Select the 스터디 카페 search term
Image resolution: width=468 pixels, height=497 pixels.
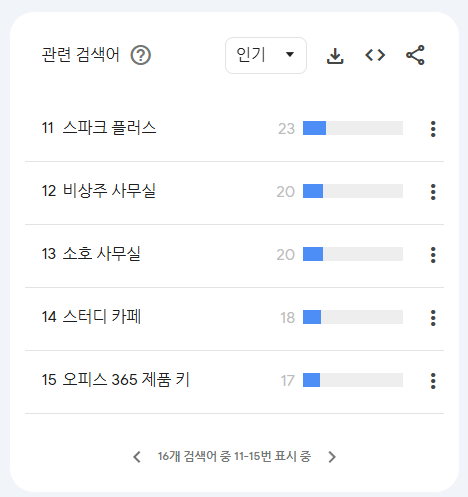coord(102,317)
